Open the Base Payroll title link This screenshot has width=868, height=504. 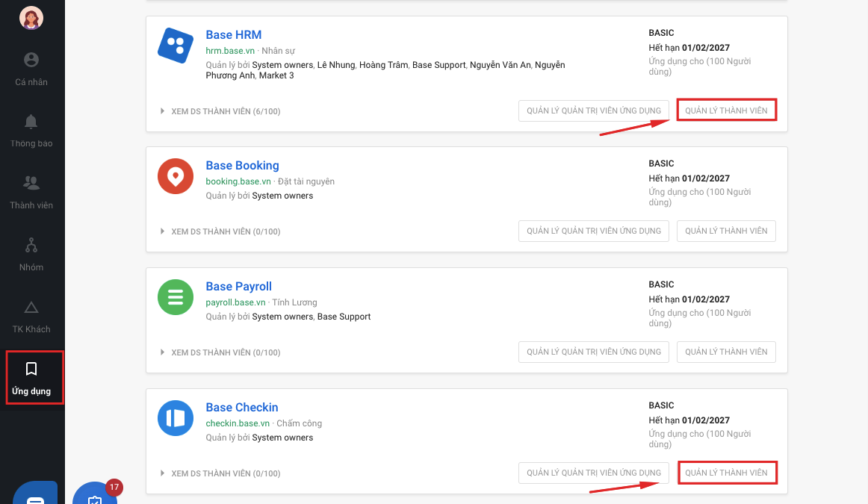[238, 287]
